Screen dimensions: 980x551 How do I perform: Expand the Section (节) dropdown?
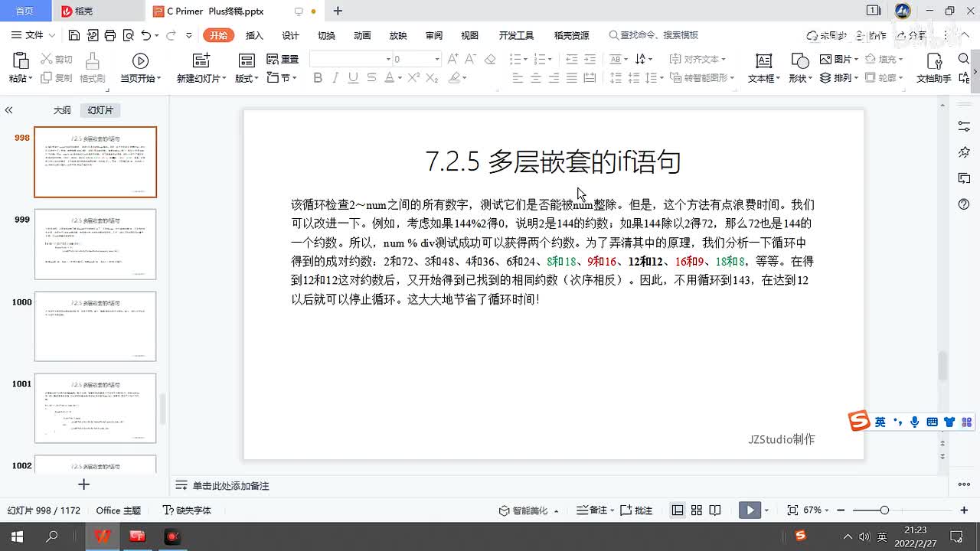(294, 78)
